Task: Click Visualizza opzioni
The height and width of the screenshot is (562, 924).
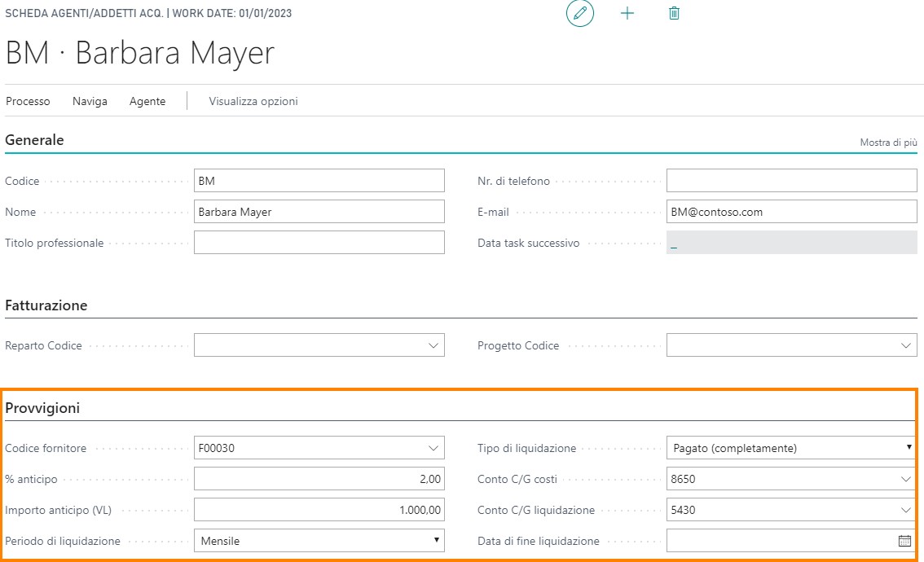Action: click(253, 102)
